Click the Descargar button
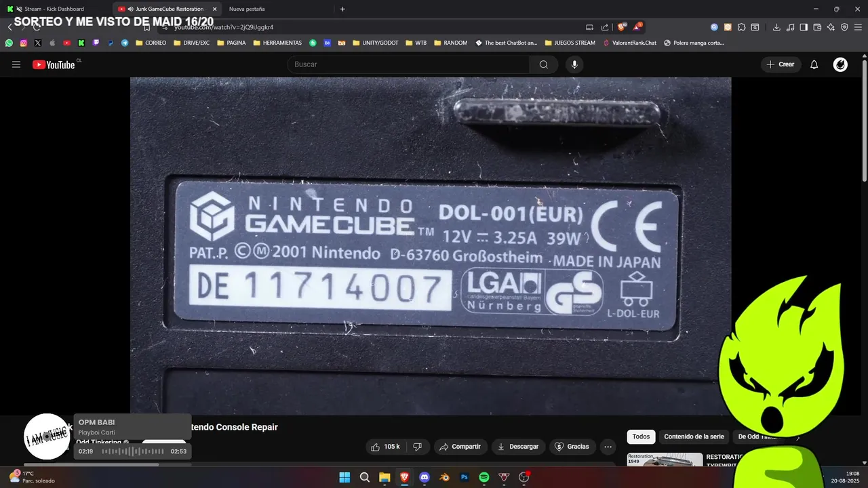The height and width of the screenshot is (488, 868). point(518,447)
